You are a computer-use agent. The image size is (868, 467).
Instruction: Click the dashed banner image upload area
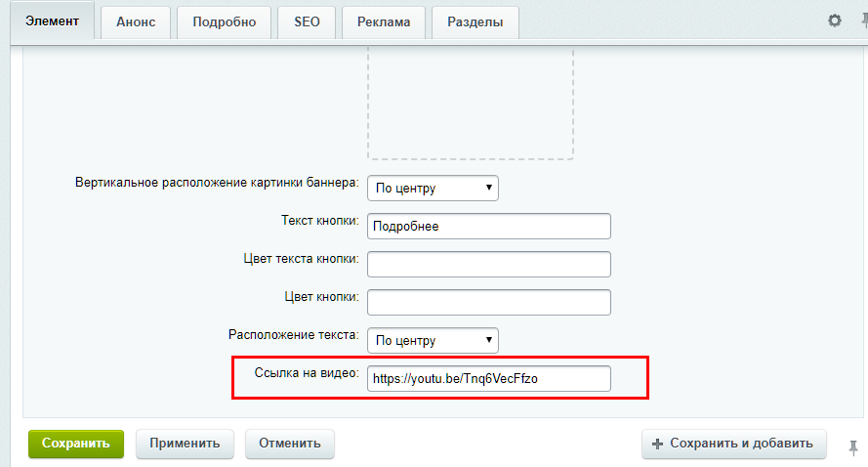pos(470,103)
